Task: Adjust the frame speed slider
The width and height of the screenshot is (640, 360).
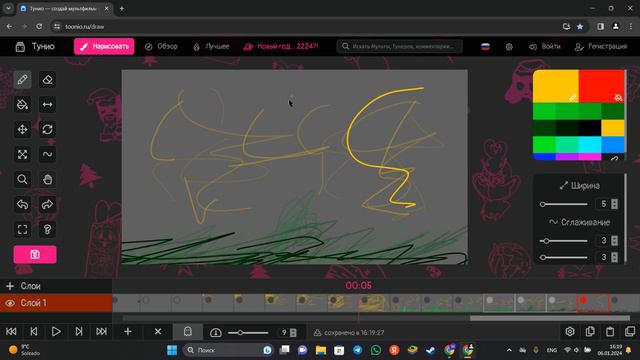Action: (x=247, y=333)
